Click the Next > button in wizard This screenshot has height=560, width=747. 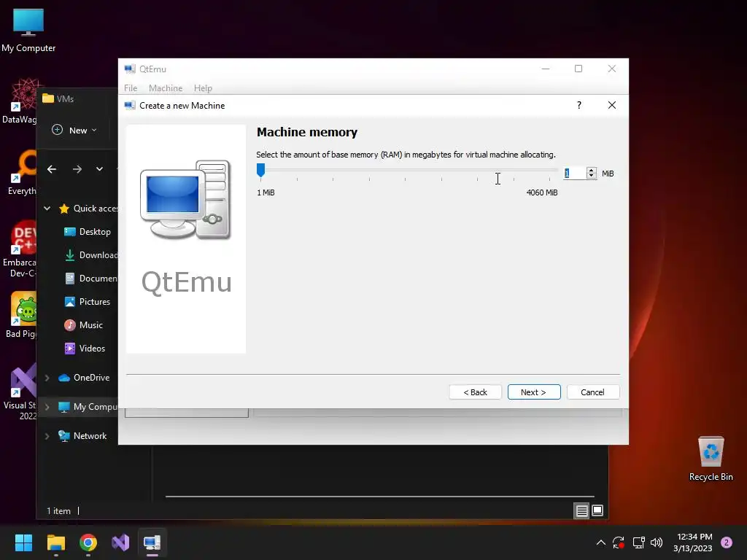[x=533, y=392]
